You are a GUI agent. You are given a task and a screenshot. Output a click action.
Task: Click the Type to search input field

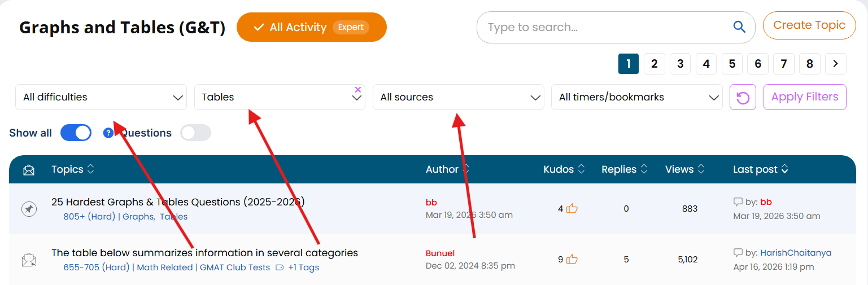point(604,27)
